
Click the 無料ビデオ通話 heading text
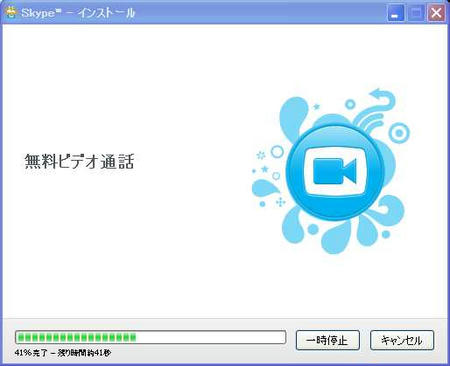[79, 161]
